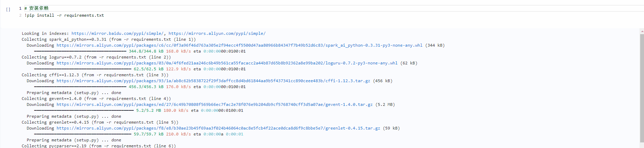Click the output scrollbar up arrow
Image resolution: width=644 pixels, height=148 pixels.
[x=642, y=31]
